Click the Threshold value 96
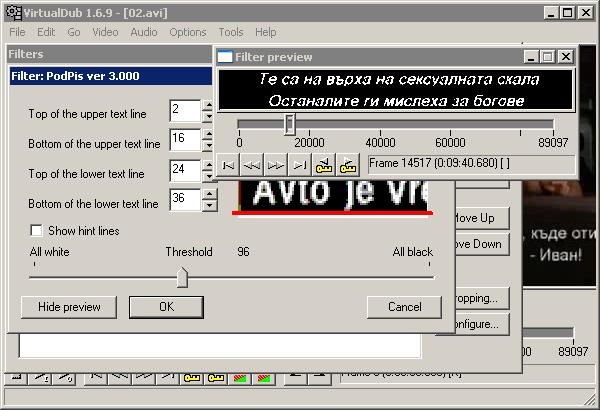 (x=243, y=252)
